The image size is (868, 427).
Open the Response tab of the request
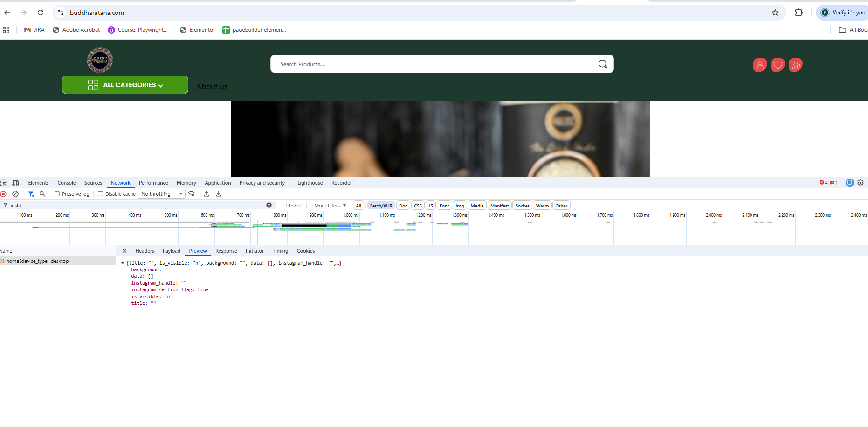tap(226, 251)
